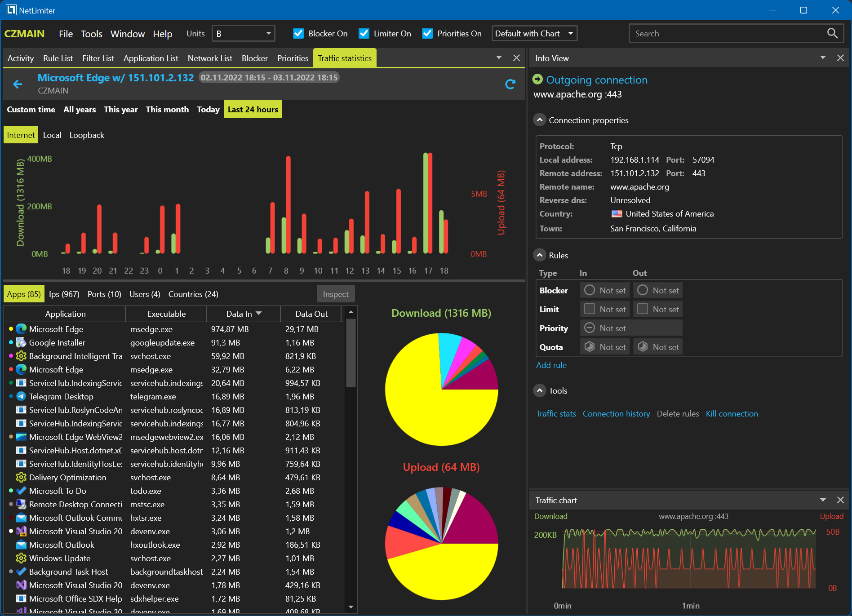Click the back arrow in Traffic statistics
This screenshot has width=852, height=616.
click(x=18, y=84)
